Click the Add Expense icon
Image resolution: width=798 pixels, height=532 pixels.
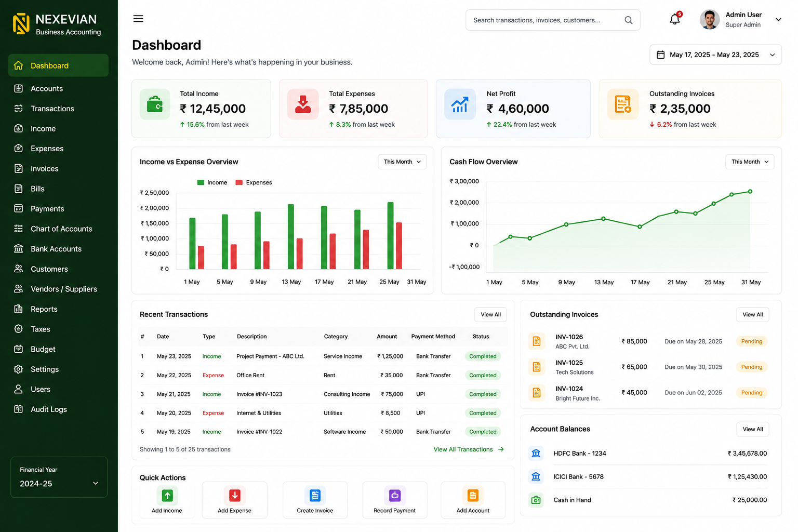point(235,496)
